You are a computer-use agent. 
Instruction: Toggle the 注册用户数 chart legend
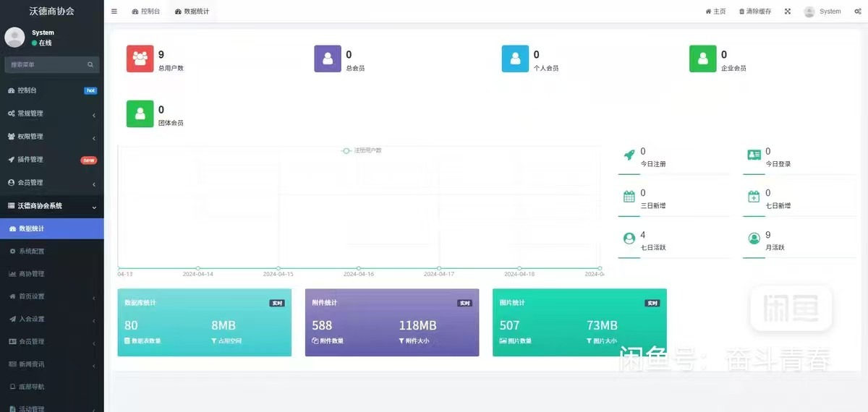point(362,150)
